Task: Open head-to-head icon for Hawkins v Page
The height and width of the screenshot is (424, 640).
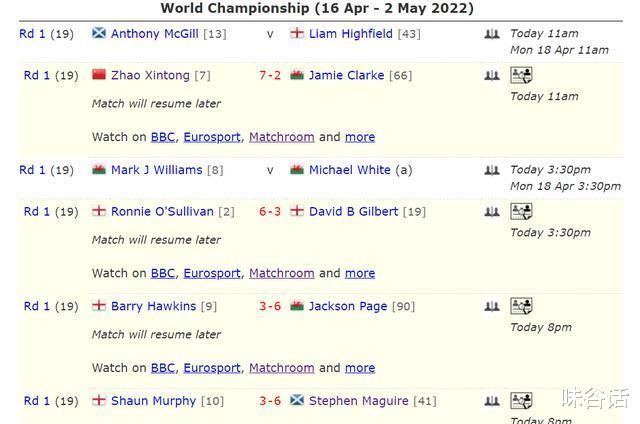Action: (492, 306)
